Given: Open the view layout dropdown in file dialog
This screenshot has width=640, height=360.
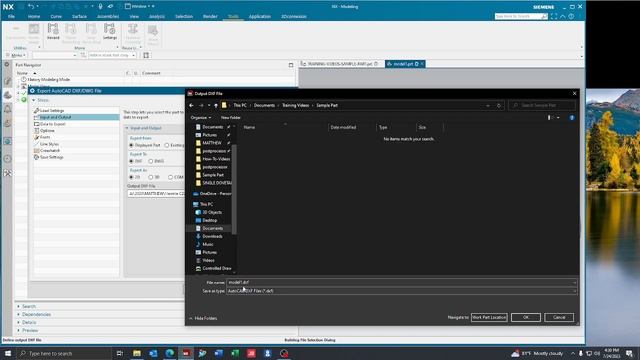Looking at the screenshot, I should (x=558, y=118).
